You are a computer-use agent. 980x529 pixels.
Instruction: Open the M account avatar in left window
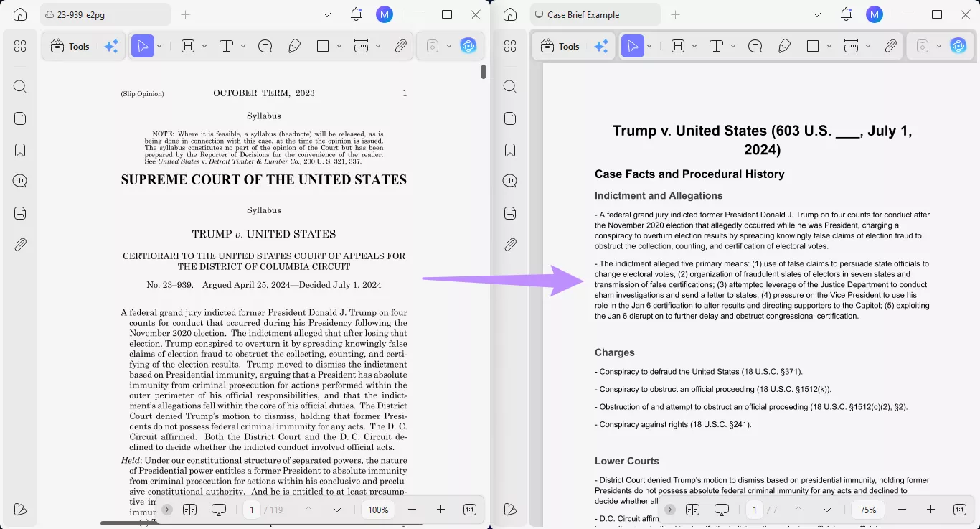tap(385, 14)
